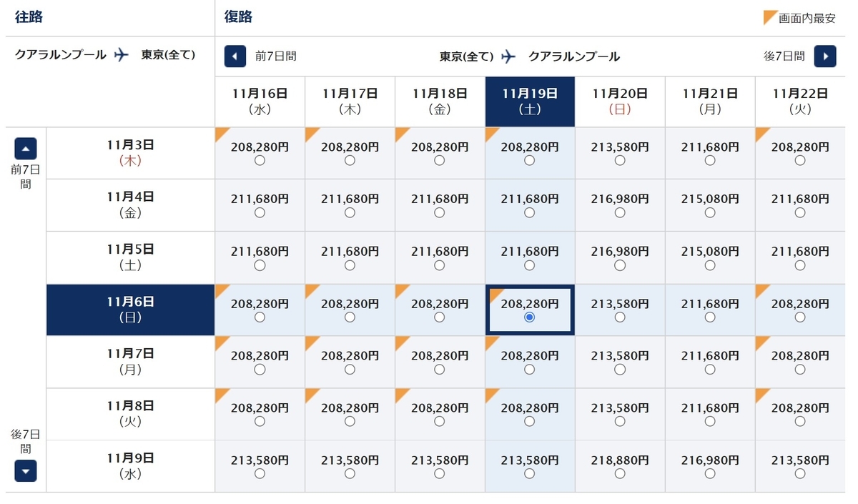Click the up arrow to show the previous 7 outbound days
The image size is (858, 504).
click(x=25, y=148)
